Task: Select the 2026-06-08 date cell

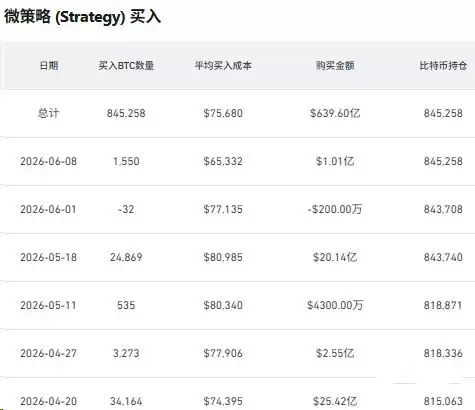Action: 48,161
